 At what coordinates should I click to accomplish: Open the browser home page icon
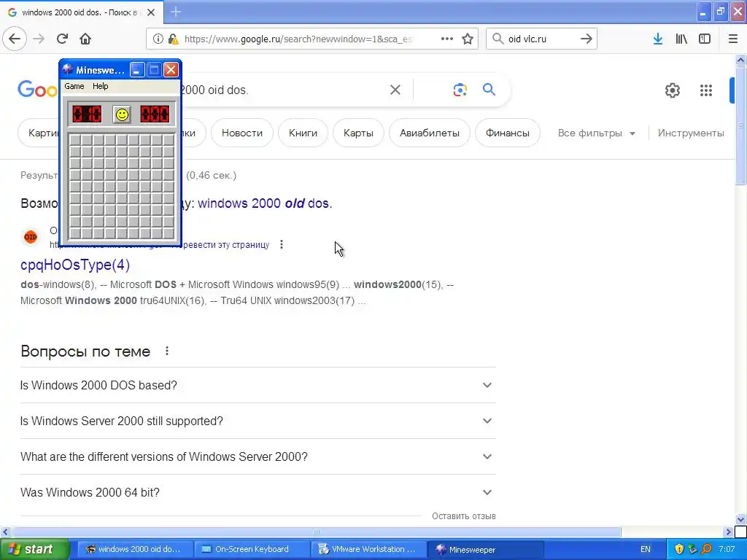85,39
